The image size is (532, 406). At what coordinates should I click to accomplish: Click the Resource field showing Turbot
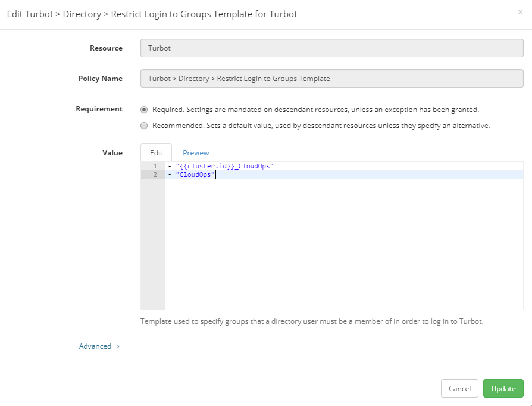[x=332, y=48]
